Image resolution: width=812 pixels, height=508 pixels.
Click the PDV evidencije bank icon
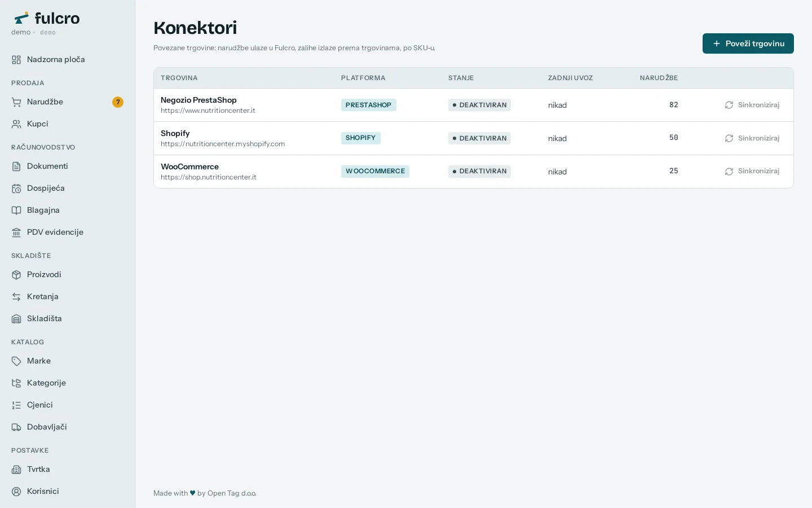coord(16,233)
